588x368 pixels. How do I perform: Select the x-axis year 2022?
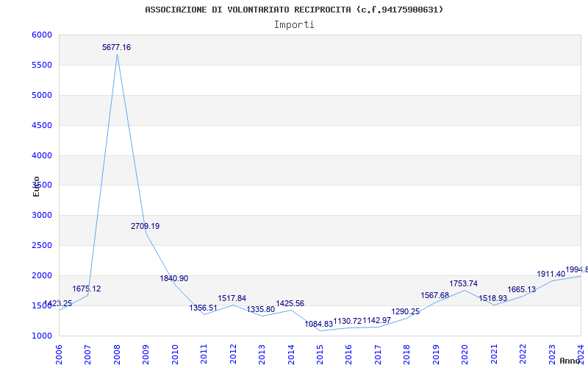tap(523, 355)
